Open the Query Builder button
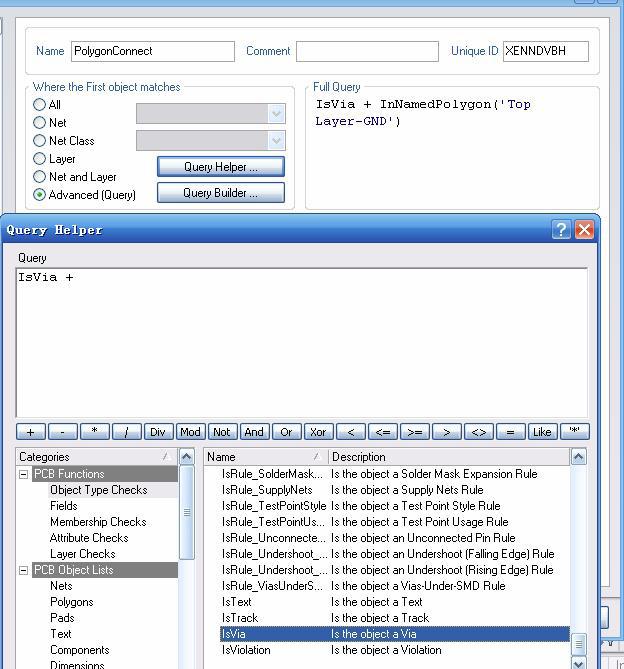This screenshot has width=624, height=669. [221, 193]
